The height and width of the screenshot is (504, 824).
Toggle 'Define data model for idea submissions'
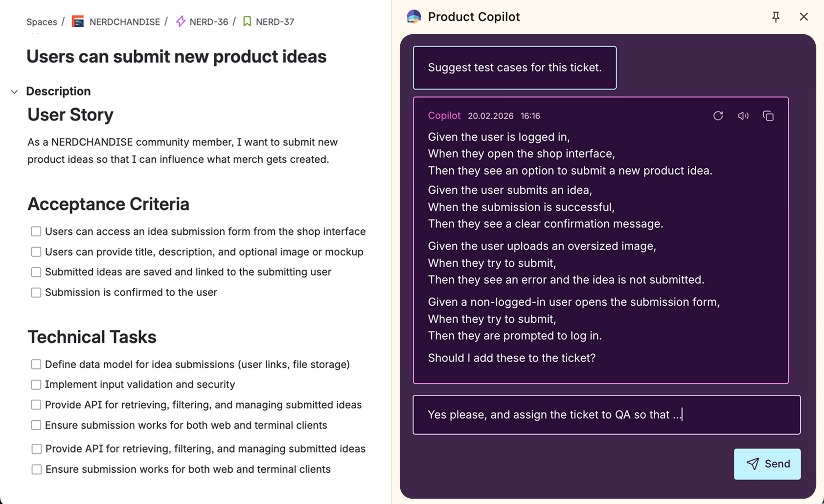[x=36, y=365]
